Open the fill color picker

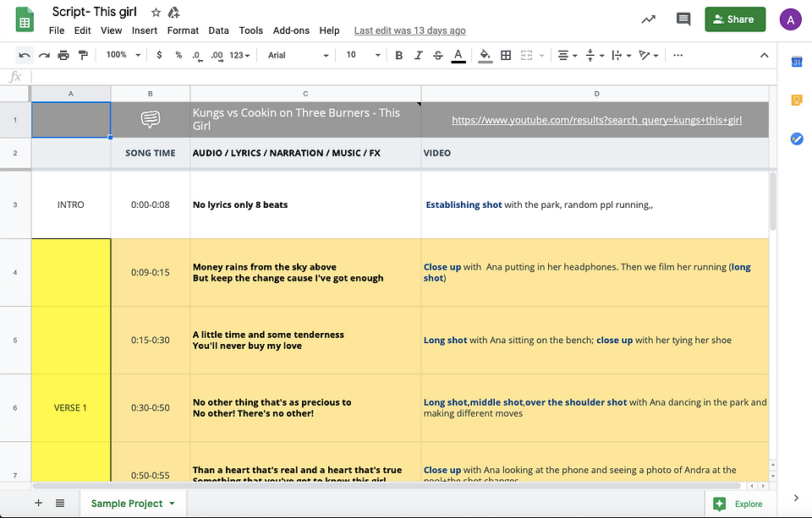tap(486, 56)
